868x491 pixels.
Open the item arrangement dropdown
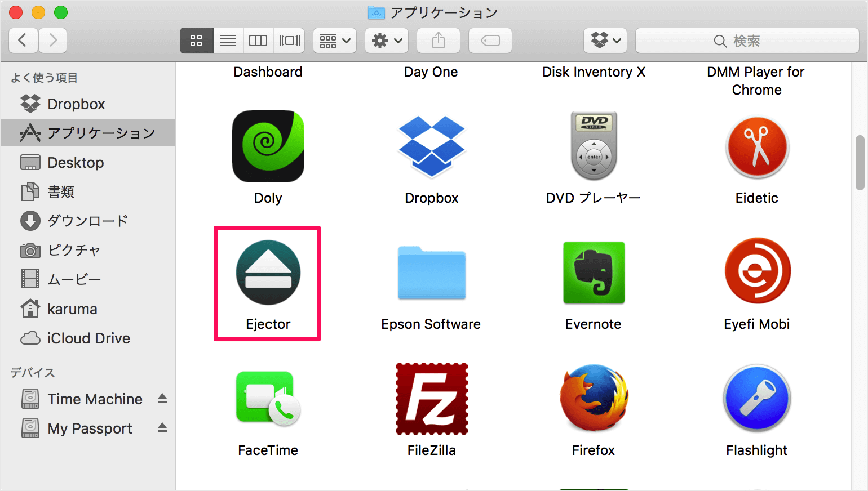(335, 41)
